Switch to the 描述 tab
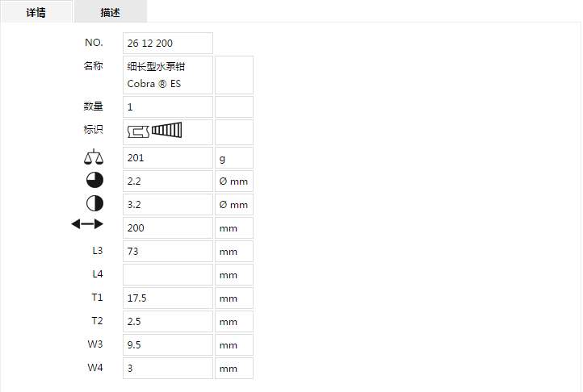 pyautogui.click(x=111, y=12)
